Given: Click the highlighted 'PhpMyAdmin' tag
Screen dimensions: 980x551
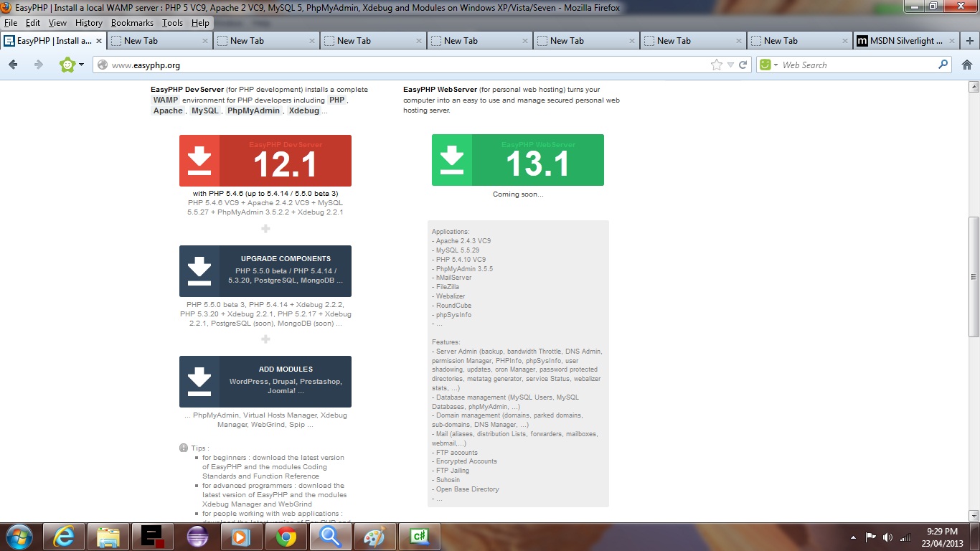Looking at the screenshot, I should coord(253,111).
